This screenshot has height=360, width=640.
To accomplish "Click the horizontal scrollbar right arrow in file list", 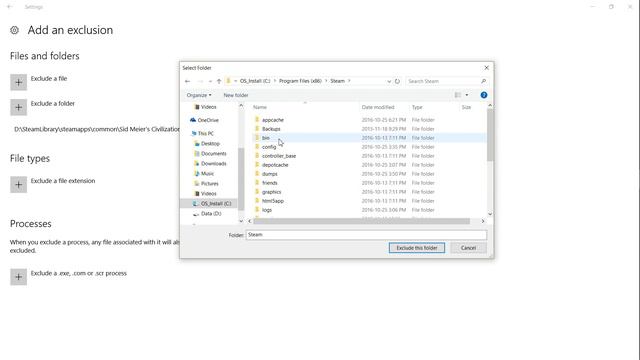I will coord(483,221).
